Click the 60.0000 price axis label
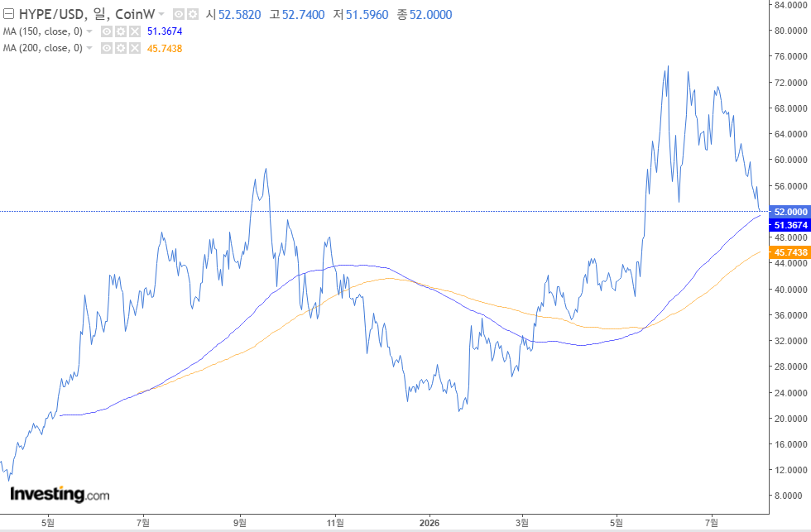 pyautogui.click(x=790, y=160)
